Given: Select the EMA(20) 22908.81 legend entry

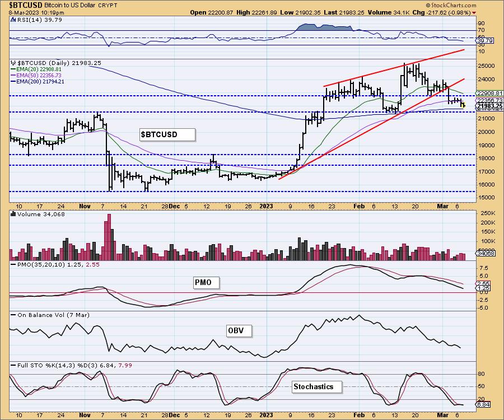Looking at the screenshot, I should click(x=36, y=69).
